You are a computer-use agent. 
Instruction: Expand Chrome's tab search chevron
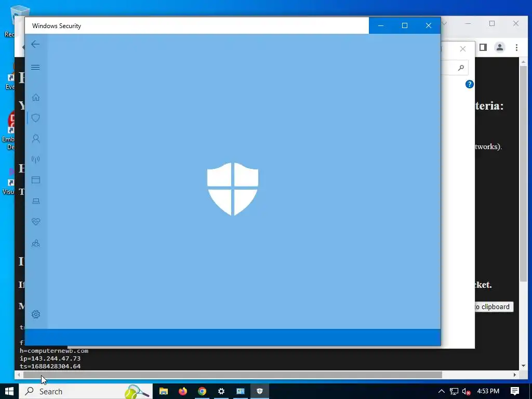tap(444, 23)
